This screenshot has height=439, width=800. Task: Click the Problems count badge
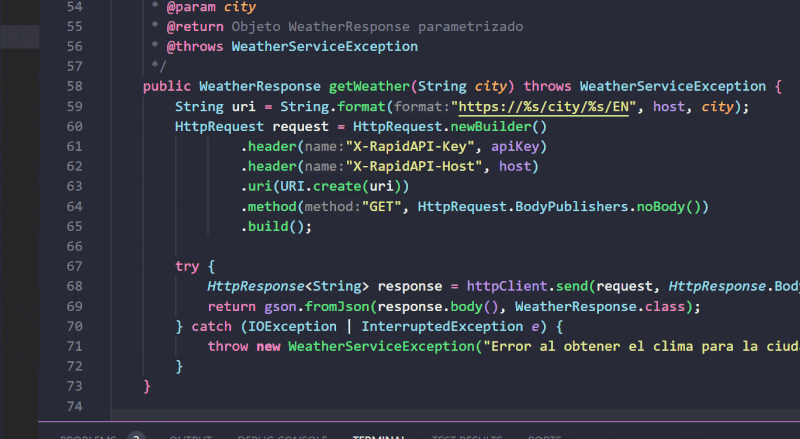(137, 437)
